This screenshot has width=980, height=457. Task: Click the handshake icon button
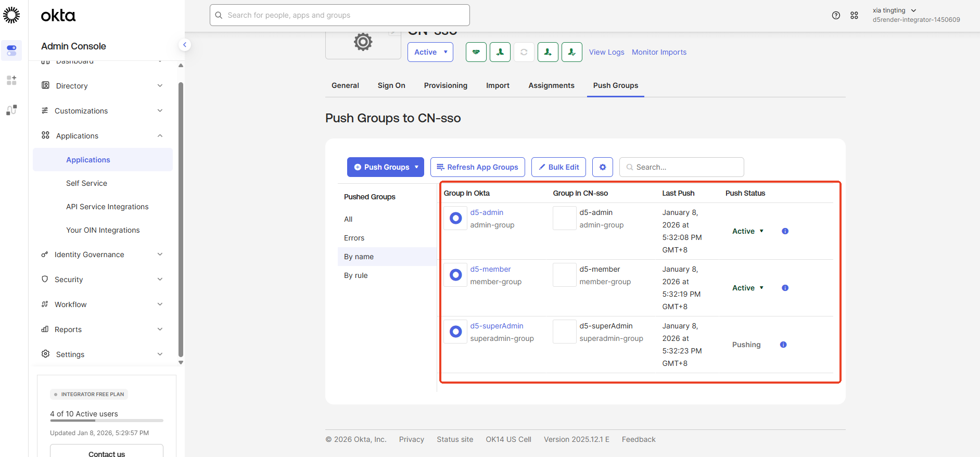pos(476,52)
